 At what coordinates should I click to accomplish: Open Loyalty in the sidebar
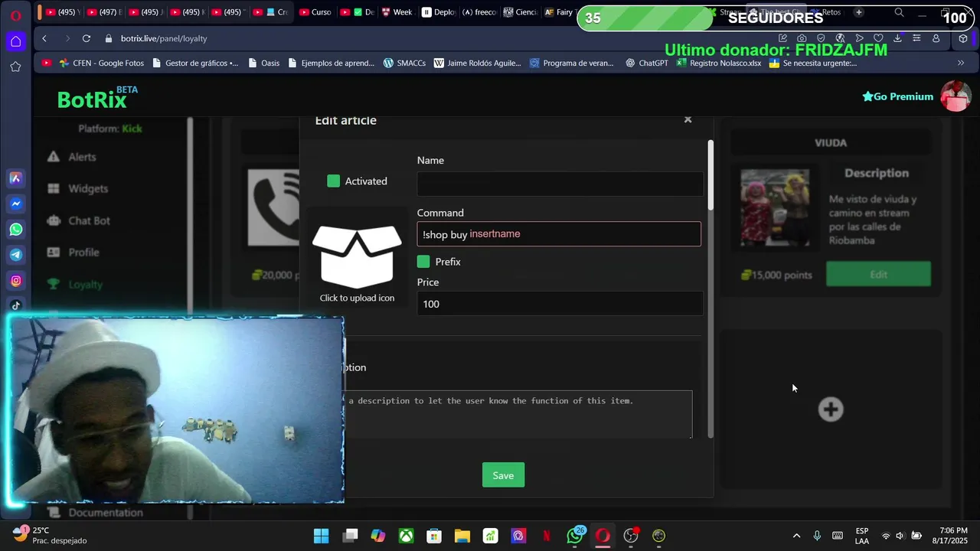(x=85, y=284)
